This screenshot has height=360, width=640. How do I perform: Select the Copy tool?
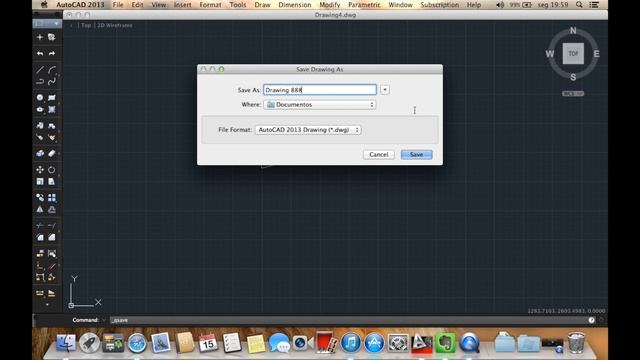40,198
